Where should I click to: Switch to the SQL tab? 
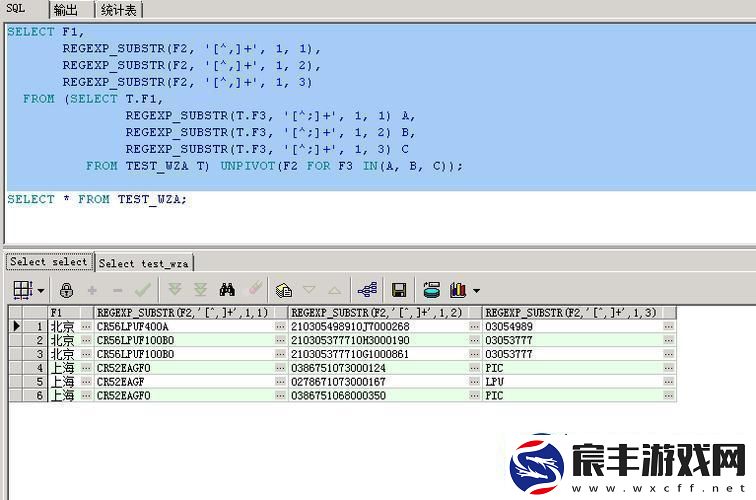[x=16, y=9]
